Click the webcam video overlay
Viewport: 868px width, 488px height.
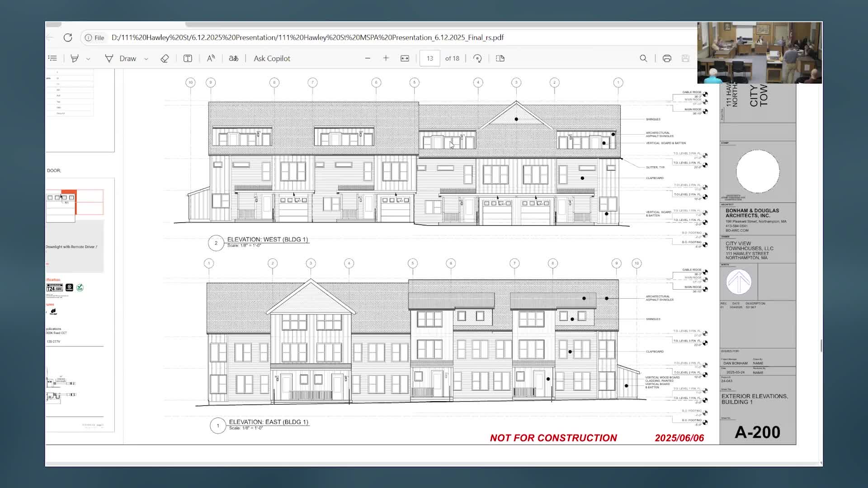point(759,53)
